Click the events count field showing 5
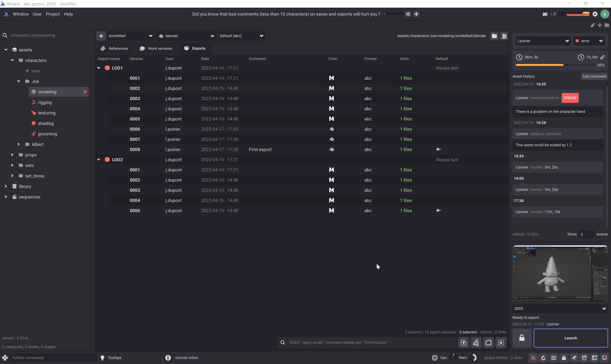The height and width of the screenshot is (364, 611). point(586,234)
